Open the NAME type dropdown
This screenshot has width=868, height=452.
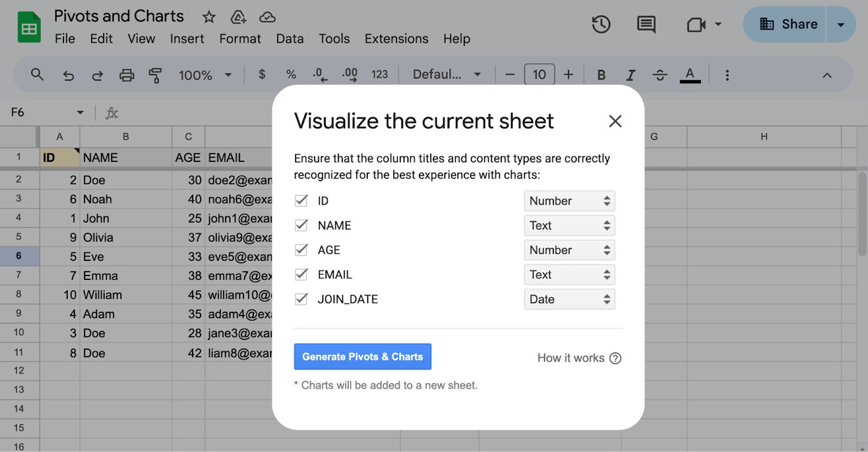[x=569, y=225]
